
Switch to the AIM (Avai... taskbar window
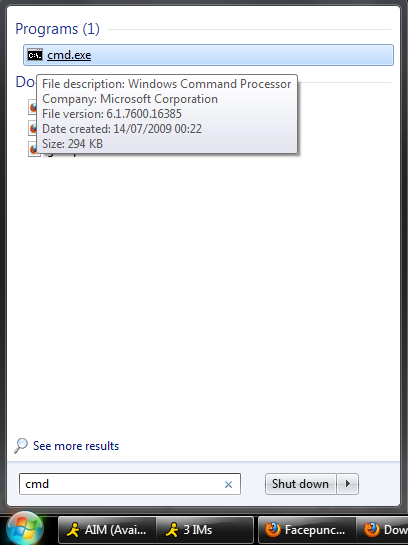[107, 530]
